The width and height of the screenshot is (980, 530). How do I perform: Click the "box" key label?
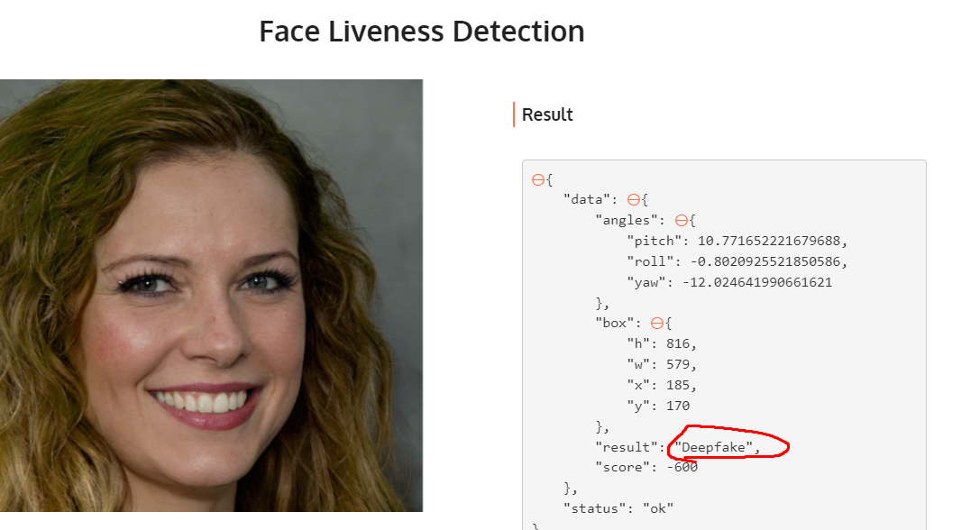point(614,323)
